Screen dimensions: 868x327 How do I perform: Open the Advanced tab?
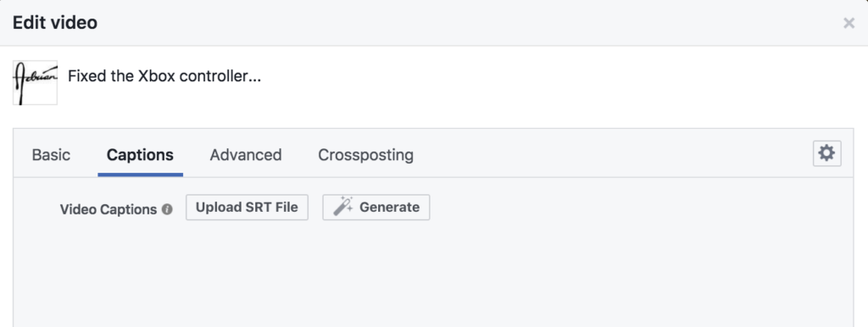246,155
